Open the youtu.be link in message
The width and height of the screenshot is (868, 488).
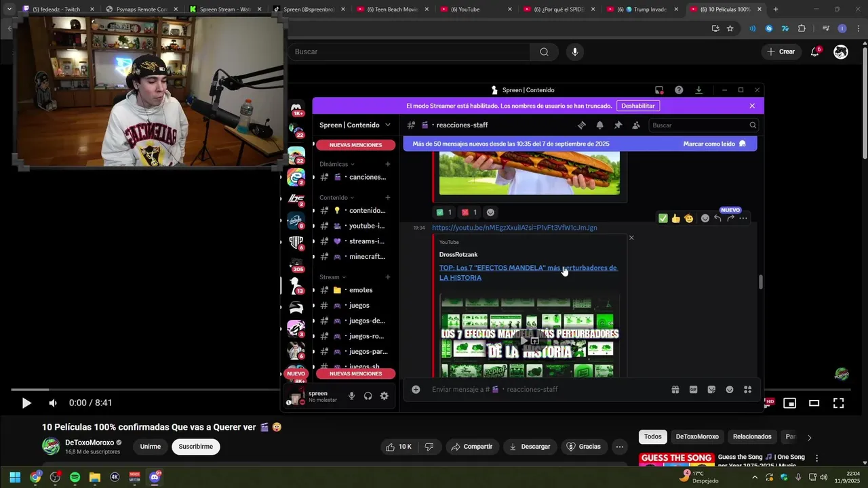click(x=515, y=228)
